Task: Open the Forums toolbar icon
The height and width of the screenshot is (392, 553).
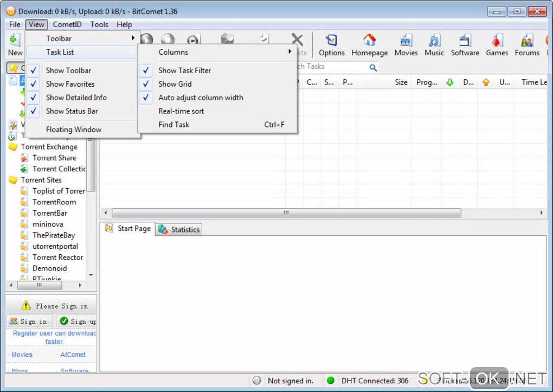Action: click(527, 40)
